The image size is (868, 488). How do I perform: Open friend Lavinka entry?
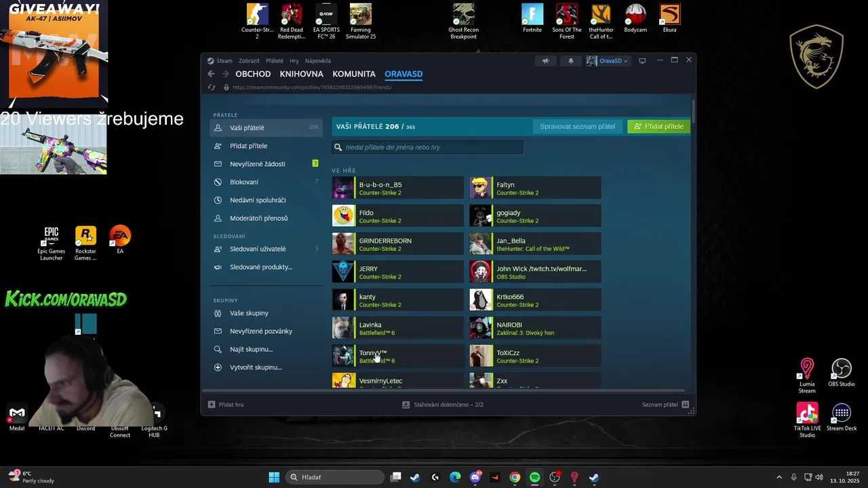pyautogui.click(x=398, y=328)
